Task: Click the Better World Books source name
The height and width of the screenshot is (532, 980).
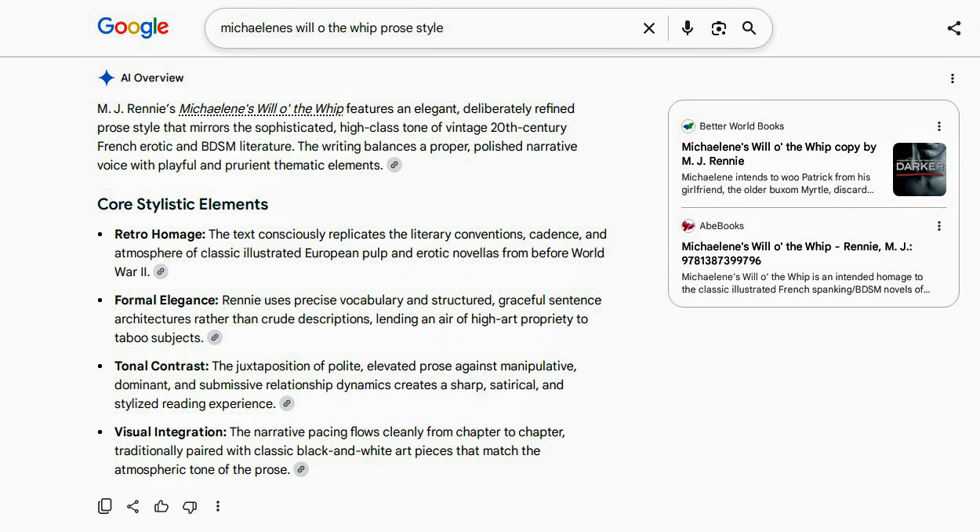Action: point(742,126)
